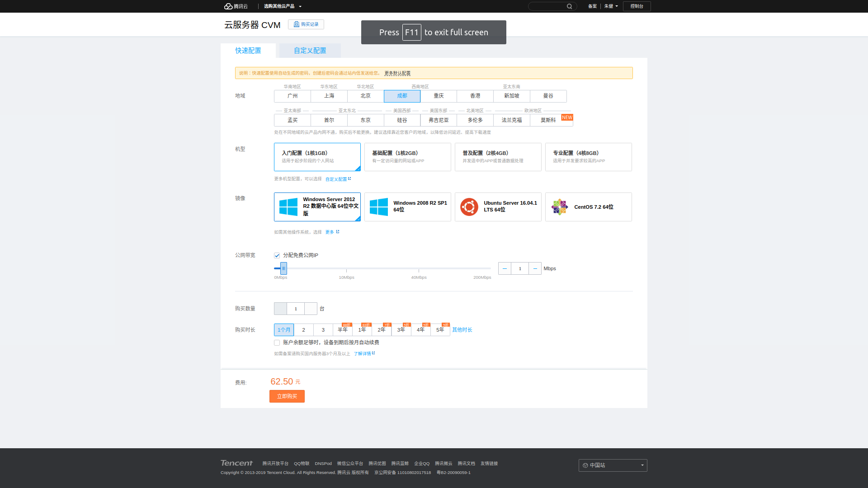Click the 40Mbps mark on bandwidth slider
The image size is (868, 488).
click(x=419, y=277)
